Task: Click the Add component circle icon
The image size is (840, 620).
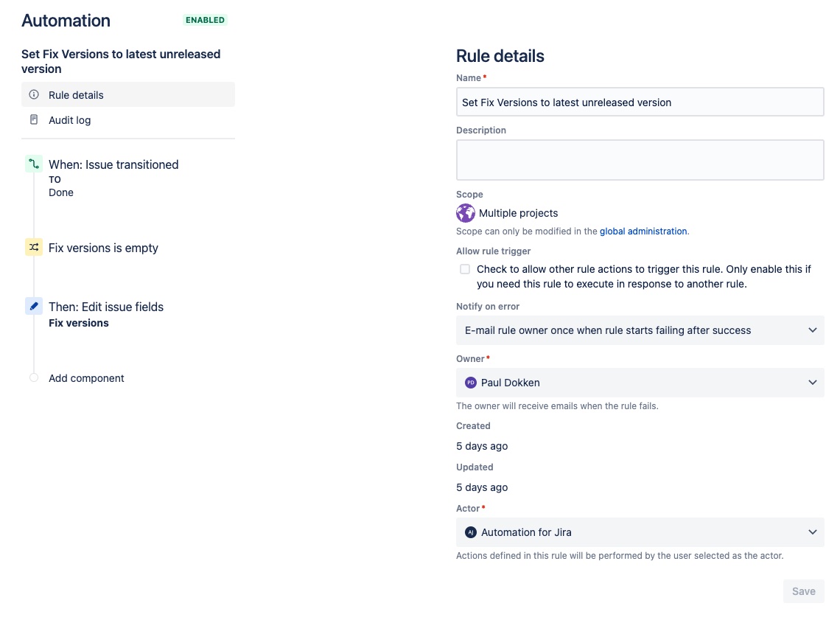Action: coord(33,377)
